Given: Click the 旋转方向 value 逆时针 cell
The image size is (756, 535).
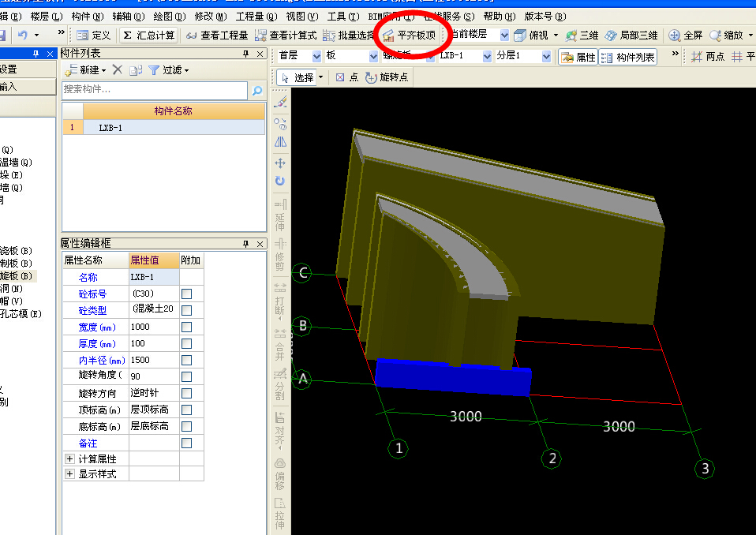Looking at the screenshot, I should [154, 393].
